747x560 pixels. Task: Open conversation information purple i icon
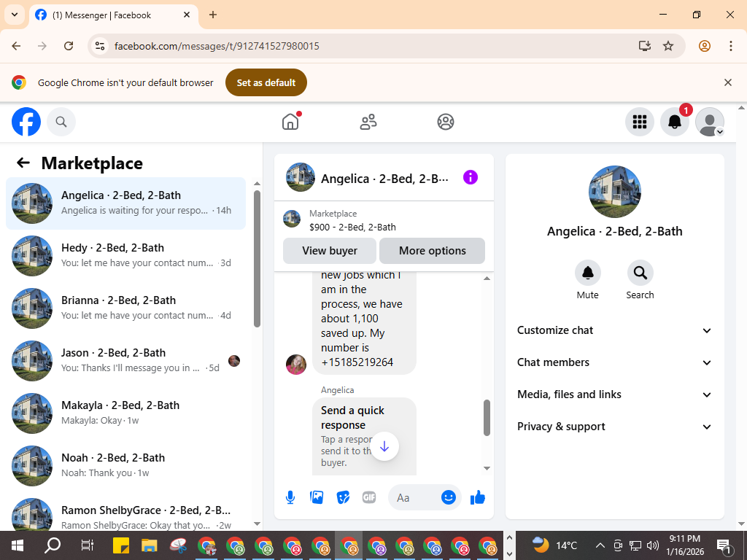pos(471,178)
